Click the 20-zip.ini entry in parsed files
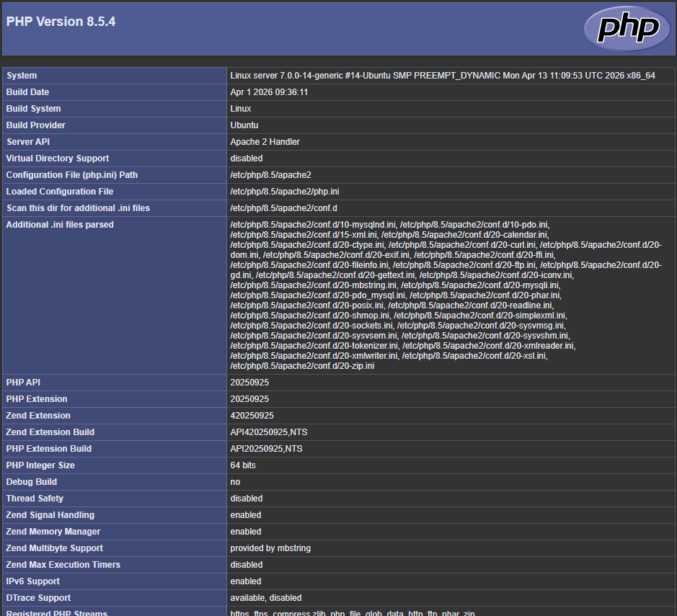 coord(302,366)
